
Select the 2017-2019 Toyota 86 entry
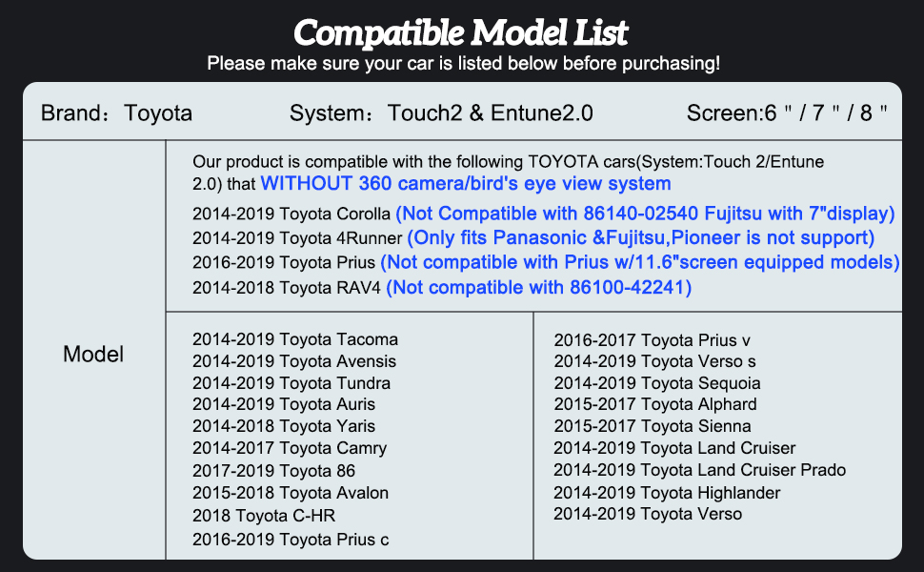click(x=273, y=471)
